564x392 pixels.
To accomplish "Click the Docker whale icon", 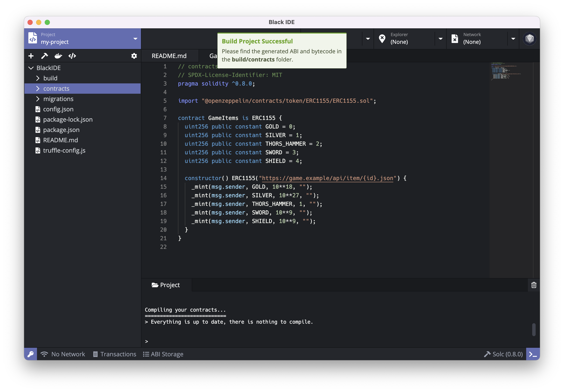I will point(58,56).
